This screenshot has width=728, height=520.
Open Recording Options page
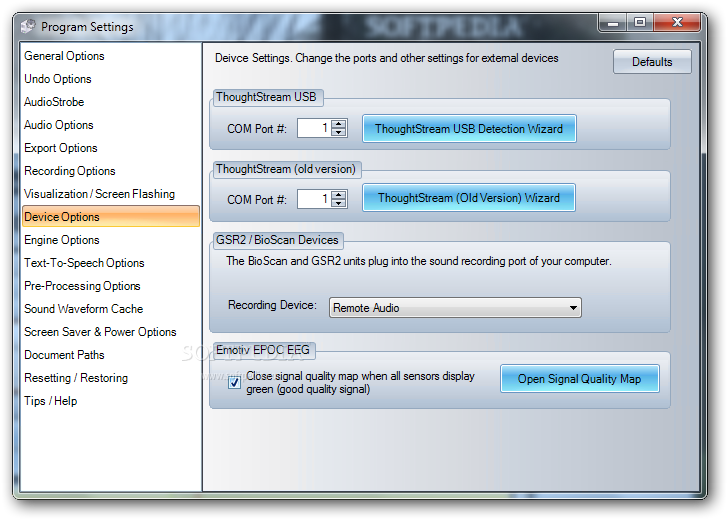click(70, 171)
